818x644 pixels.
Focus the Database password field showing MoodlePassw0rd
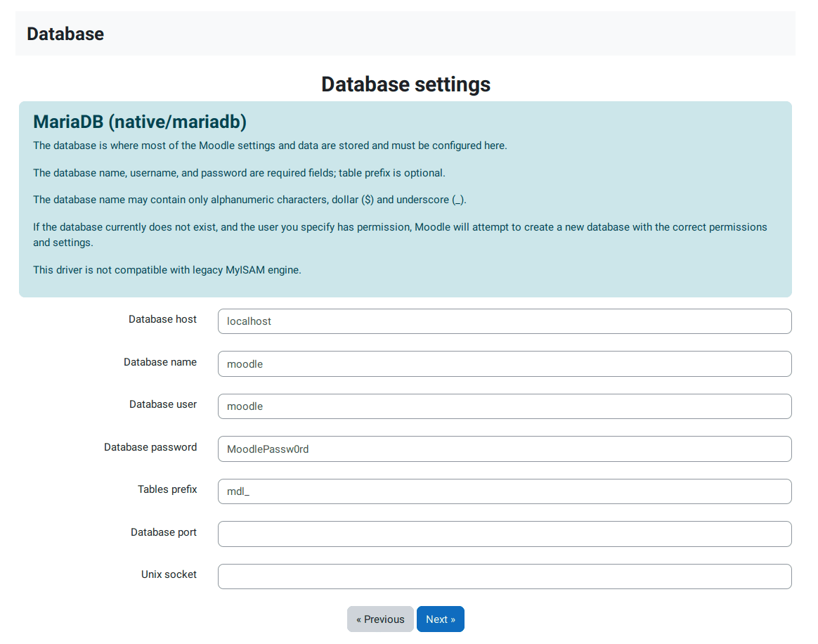pos(505,449)
